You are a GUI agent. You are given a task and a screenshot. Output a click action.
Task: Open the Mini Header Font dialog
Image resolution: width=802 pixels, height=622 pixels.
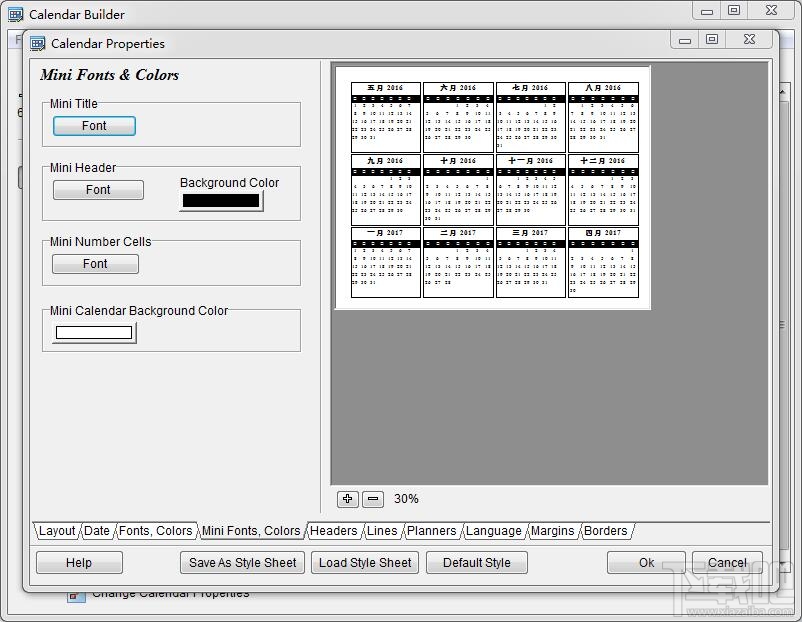pos(97,190)
